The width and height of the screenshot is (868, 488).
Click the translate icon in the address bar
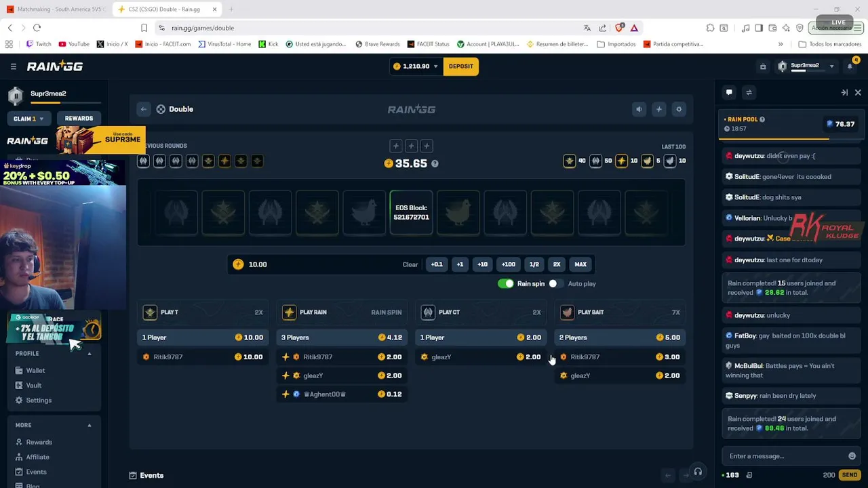(587, 28)
